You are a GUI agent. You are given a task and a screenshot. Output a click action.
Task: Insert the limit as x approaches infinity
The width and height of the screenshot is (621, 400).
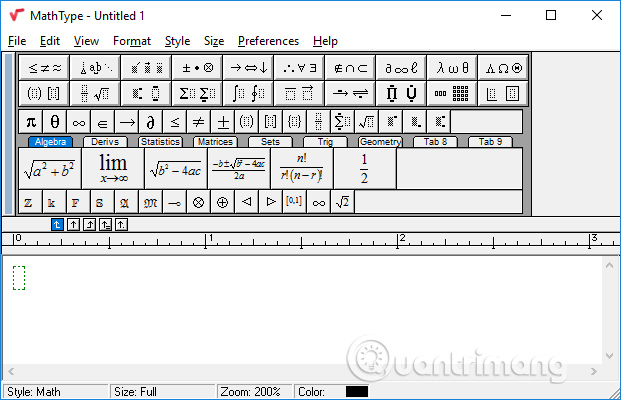[113, 169]
